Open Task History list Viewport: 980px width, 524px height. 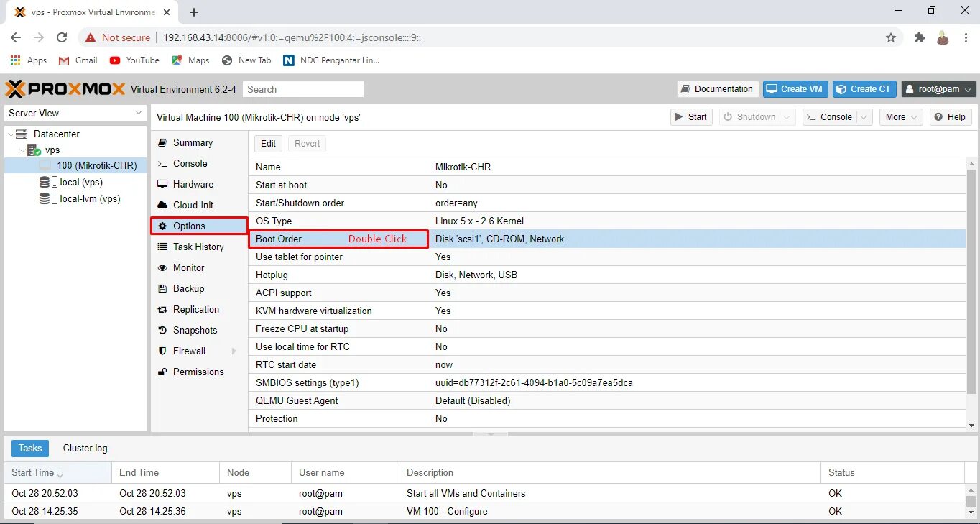tap(198, 247)
